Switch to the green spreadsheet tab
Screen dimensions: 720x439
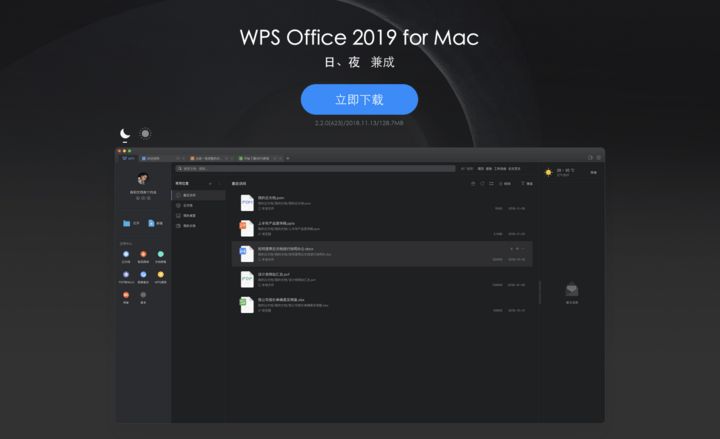click(258, 158)
